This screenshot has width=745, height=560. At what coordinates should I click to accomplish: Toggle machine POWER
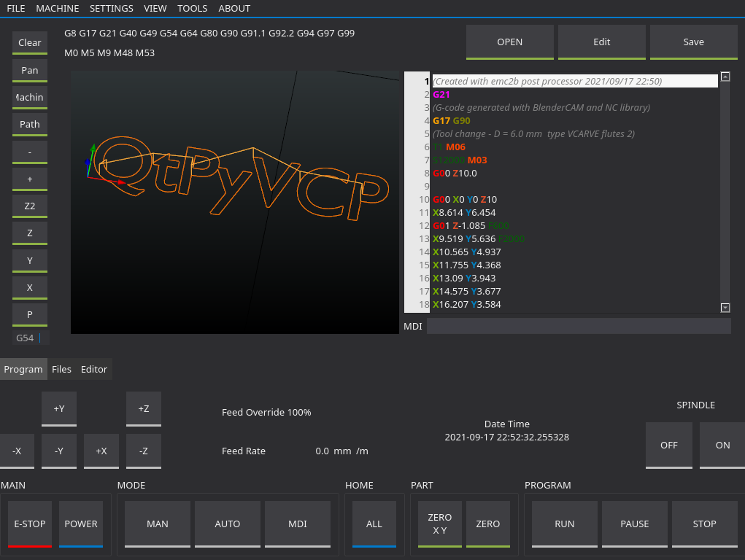tap(81, 524)
